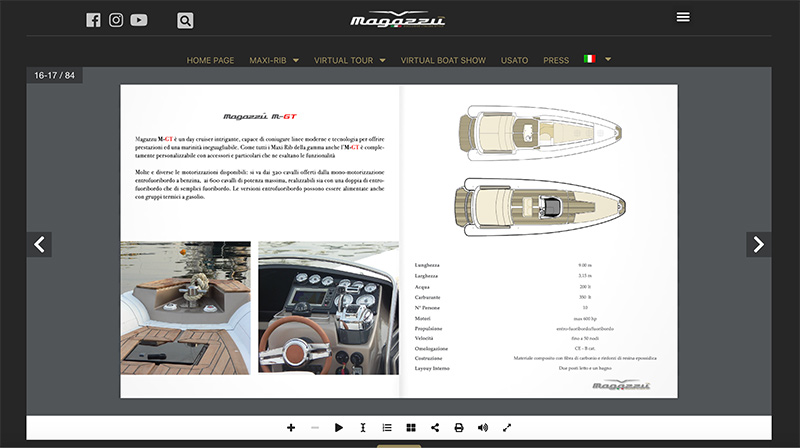Viewport: 800px width, 448px height.
Task: Go to HOME PAGE
Action: [x=210, y=60]
